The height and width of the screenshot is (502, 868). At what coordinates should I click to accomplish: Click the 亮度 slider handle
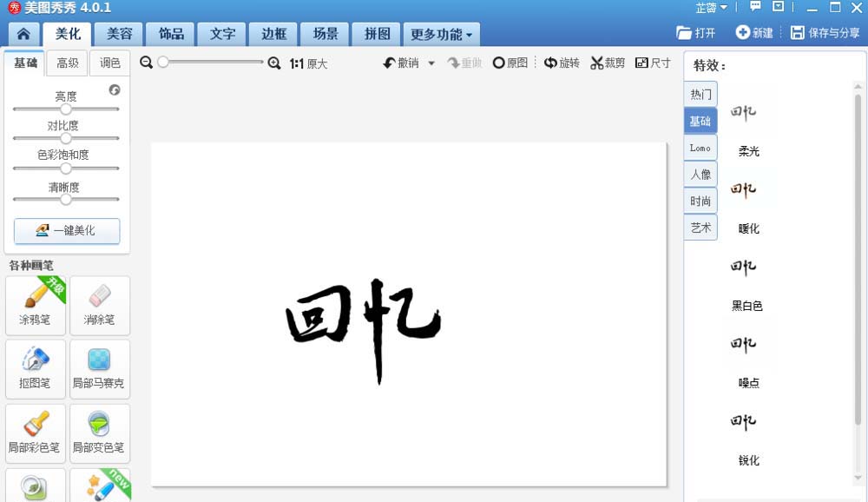point(66,109)
